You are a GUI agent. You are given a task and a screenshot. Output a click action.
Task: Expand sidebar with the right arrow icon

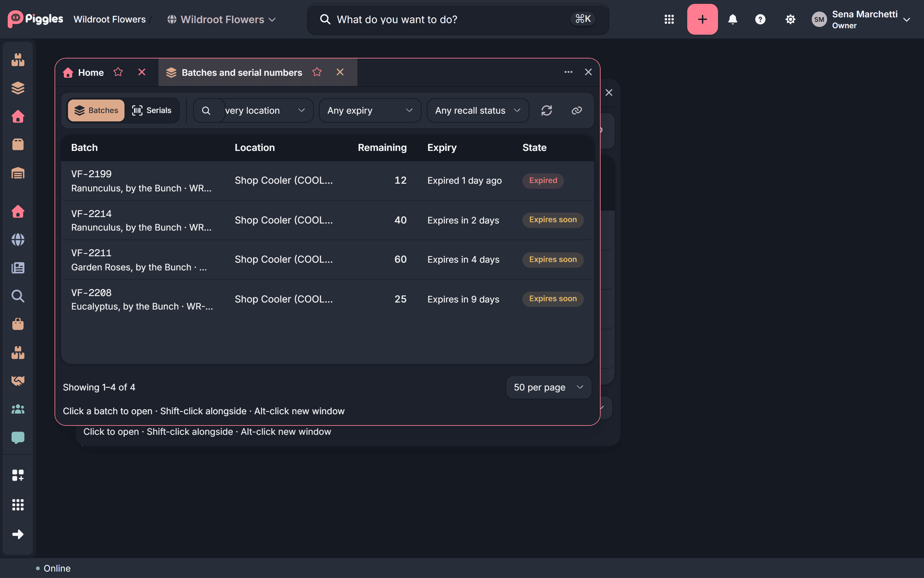coord(18,534)
